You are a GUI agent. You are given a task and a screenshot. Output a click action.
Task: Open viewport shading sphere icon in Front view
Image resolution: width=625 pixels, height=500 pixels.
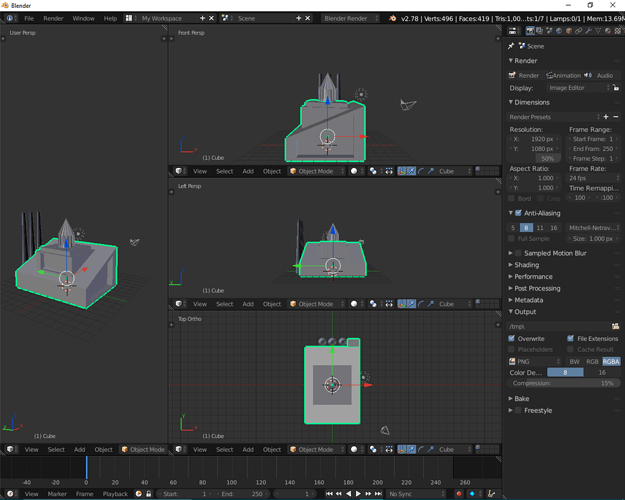click(354, 171)
